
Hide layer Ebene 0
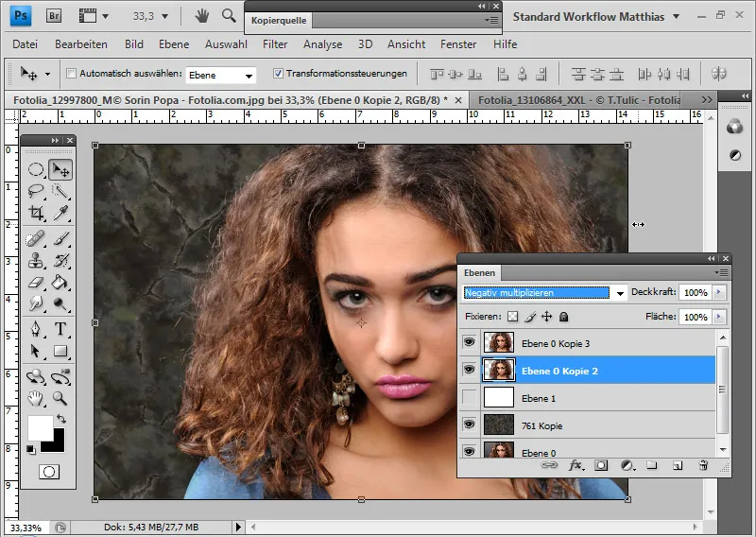(469, 451)
